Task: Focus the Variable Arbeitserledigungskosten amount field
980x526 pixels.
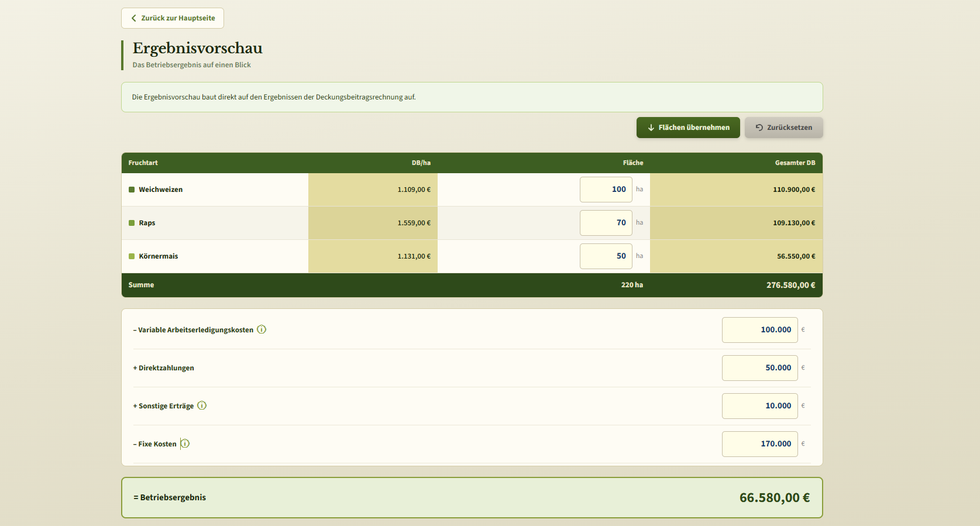Action: pyautogui.click(x=760, y=330)
